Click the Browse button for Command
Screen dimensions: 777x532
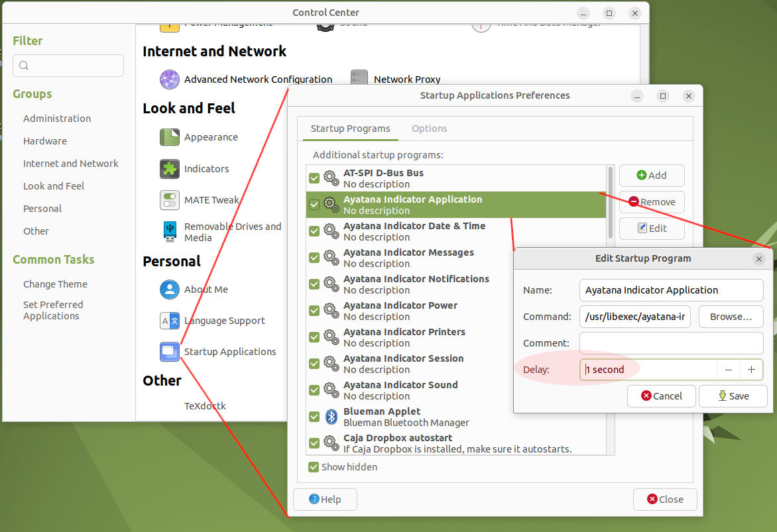point(731,317)
